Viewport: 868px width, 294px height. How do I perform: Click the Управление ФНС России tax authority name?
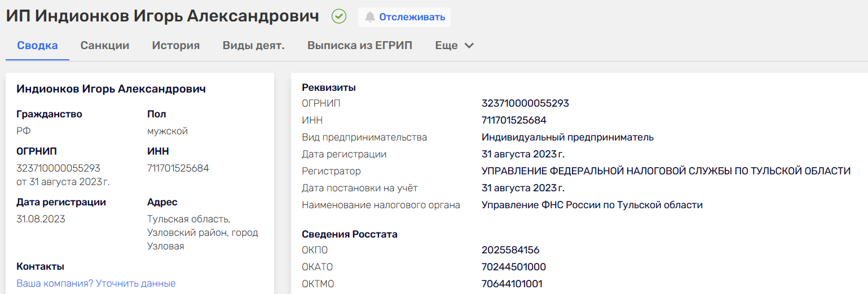click(592, 205)
